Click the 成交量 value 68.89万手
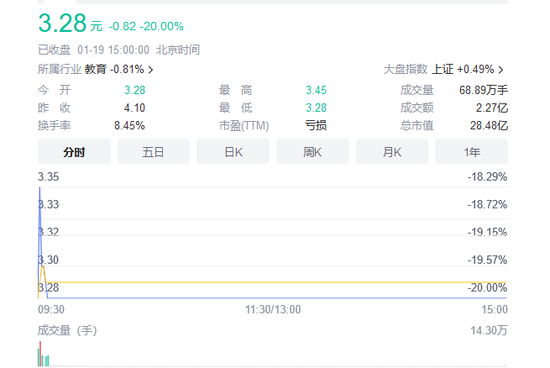 tap(483, 90)
